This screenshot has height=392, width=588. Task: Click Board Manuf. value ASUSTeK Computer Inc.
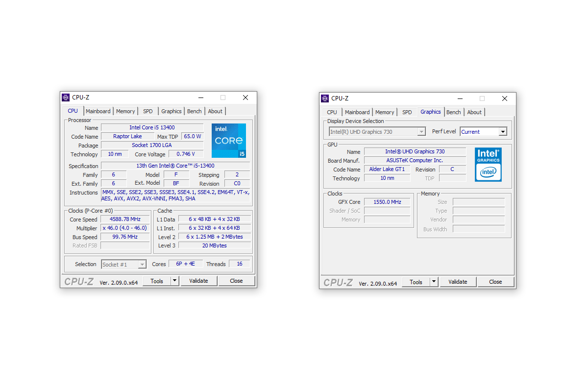415,160
